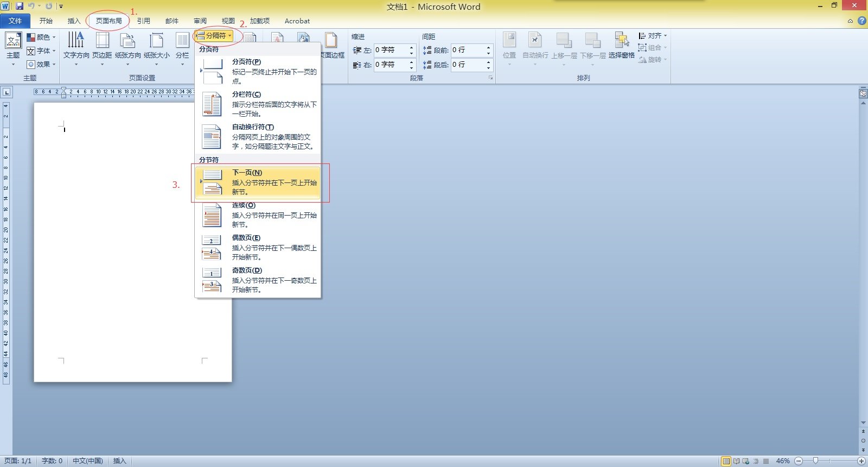Image resolution: width=868 pixels, height=467 pixels.
Task: Switch to the 文件 tab
Action: (x=15, y=21)
